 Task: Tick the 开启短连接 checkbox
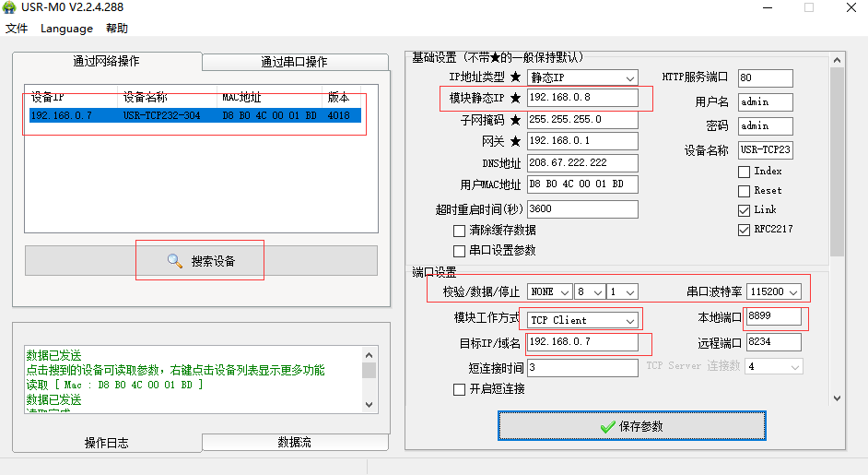coord(459,389)
